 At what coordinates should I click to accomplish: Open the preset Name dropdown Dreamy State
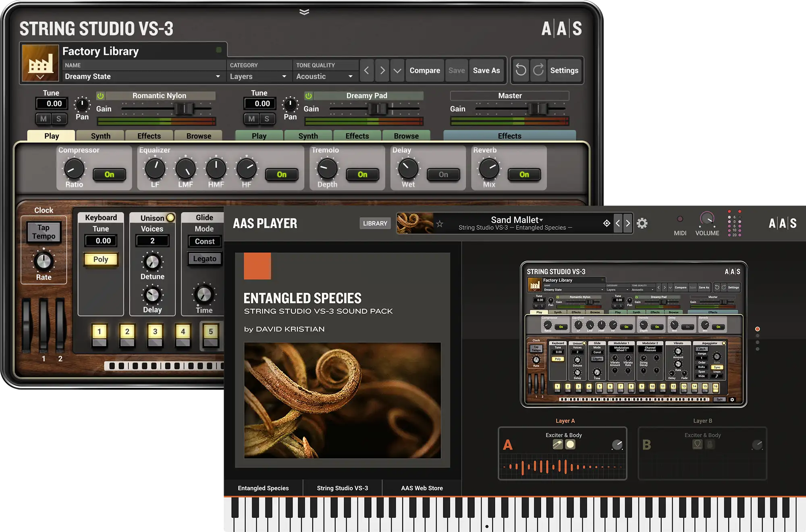[x=143, y=76]
